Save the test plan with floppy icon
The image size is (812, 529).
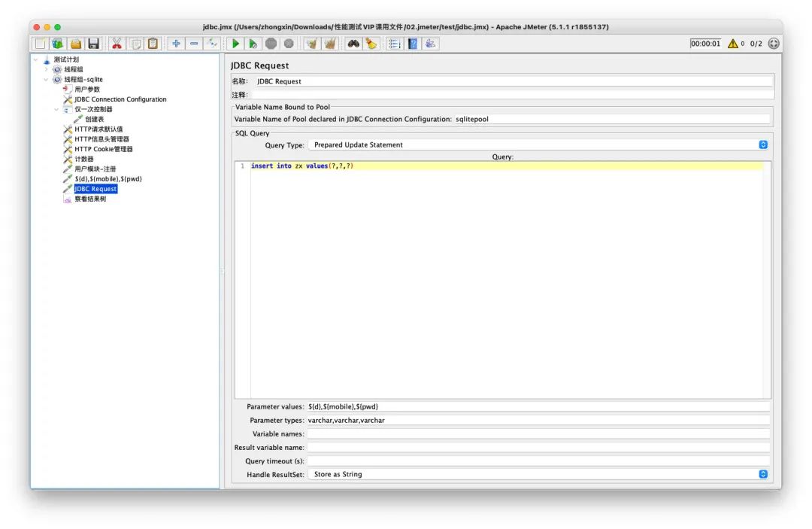tap(93, 44)
